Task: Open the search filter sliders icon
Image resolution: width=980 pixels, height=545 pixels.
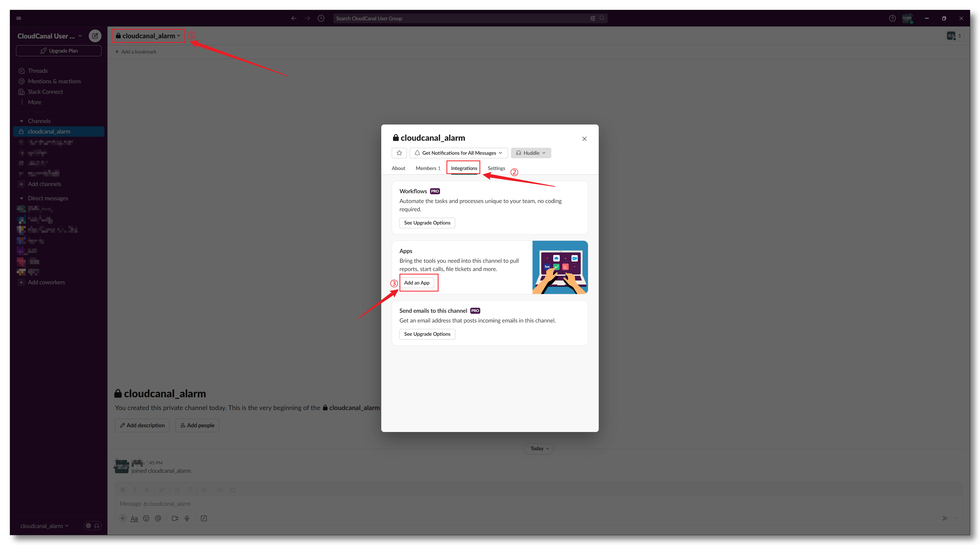Action: pyautogui.click(x=592, y=18)
